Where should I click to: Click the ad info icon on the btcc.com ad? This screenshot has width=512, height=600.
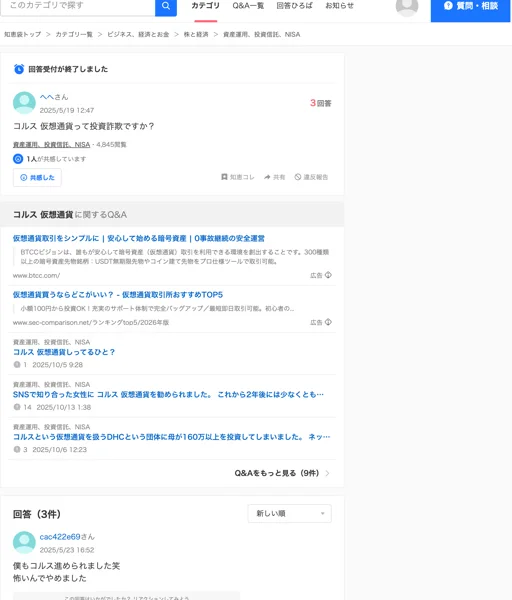click(328, 275)
